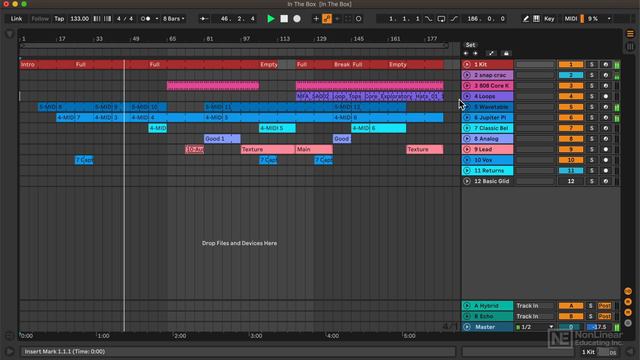
Task: Toggle Returns section visibility button
Action: (628, 302)
